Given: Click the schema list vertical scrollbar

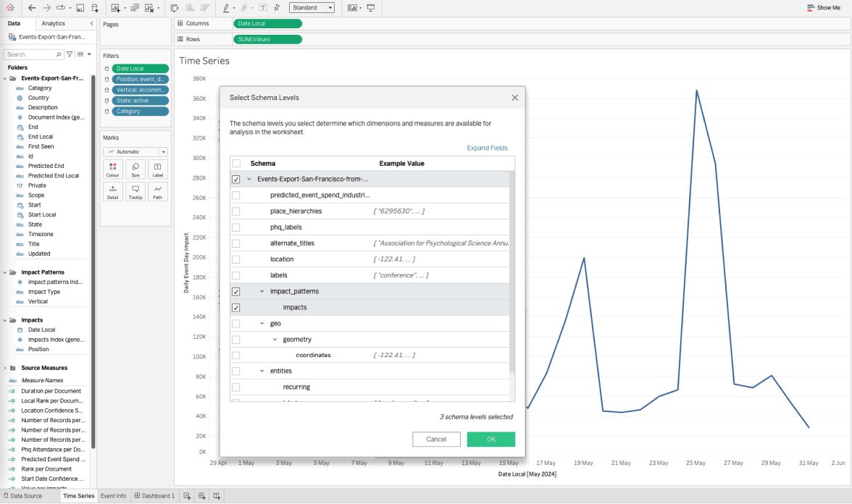Looking at the screenshot, I should coord(511,272).
